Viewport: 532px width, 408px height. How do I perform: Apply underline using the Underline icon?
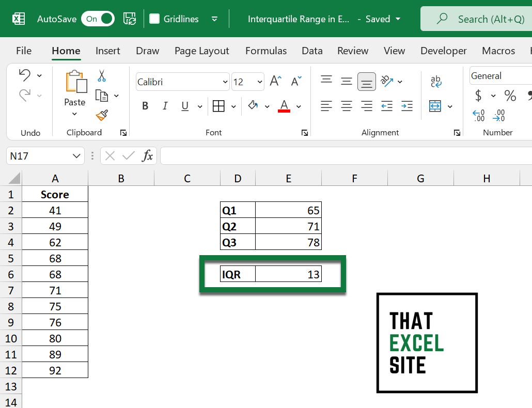coord(184,106)
